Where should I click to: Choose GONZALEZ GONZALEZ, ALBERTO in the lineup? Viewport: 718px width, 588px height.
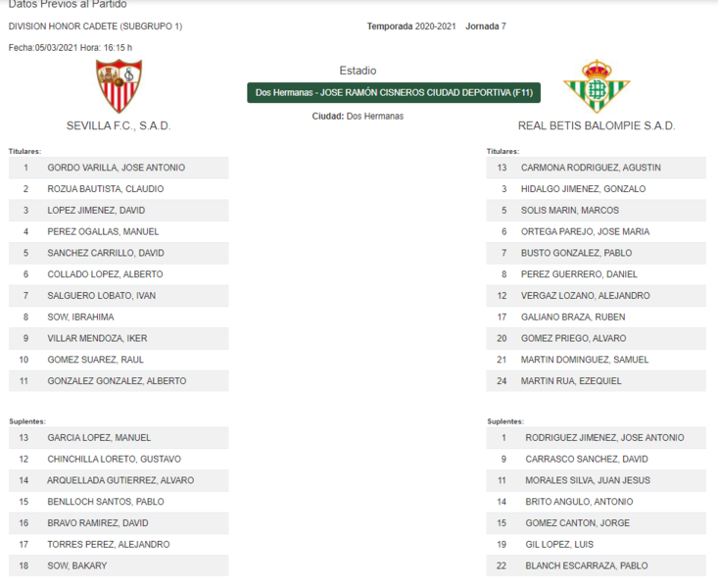click(x=119, y=381)
